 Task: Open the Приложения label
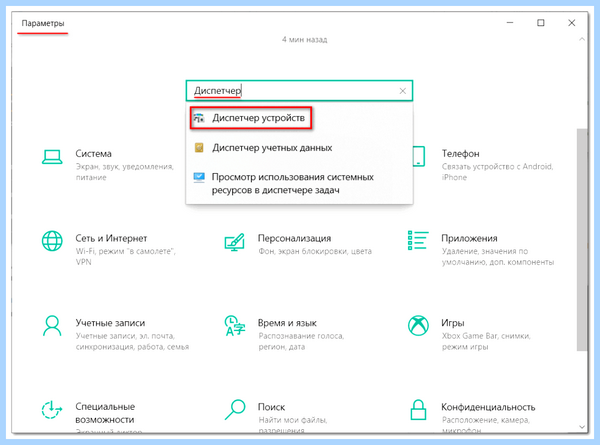click(x=469, y=238)
